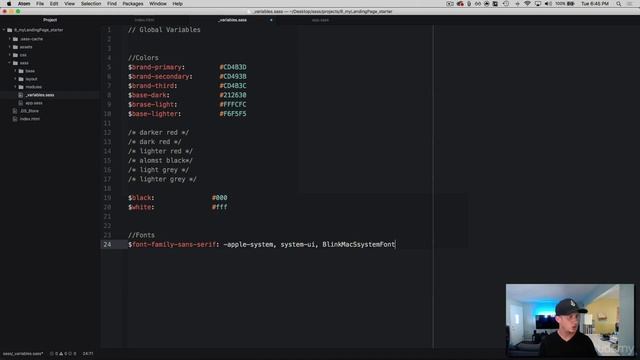
Task: Open _variables.sass in the tree
Action: [40, 95]
